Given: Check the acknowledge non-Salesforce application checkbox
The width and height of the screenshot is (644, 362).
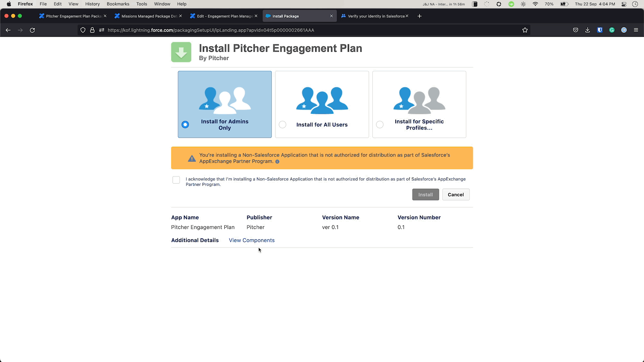Looking at the screenshot, I should 176,180.
